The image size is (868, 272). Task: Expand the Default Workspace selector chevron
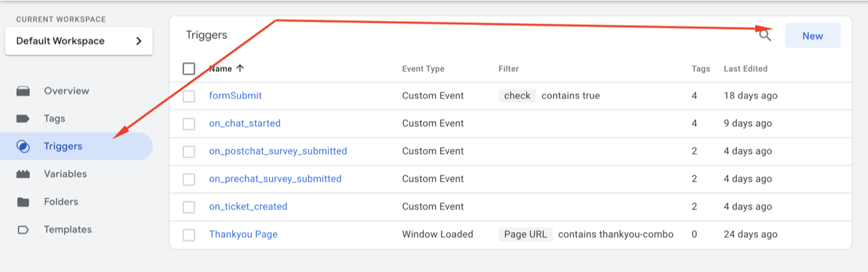pos(139,41)
